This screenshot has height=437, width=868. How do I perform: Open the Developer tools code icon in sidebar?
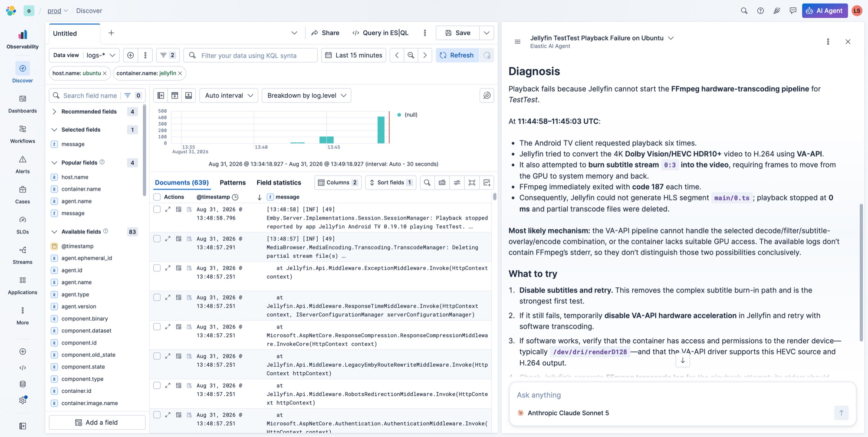pyautogui.click(x=23, y=368)
